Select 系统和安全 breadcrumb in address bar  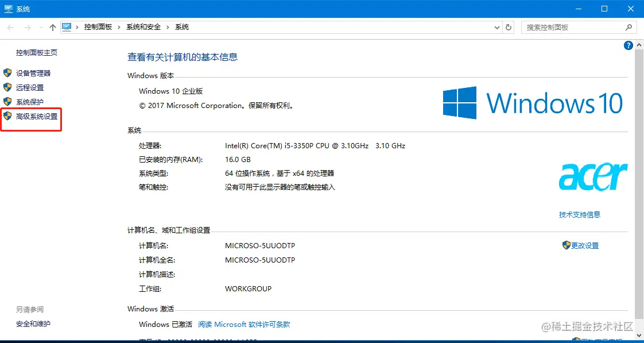click(x=143, y=27)
